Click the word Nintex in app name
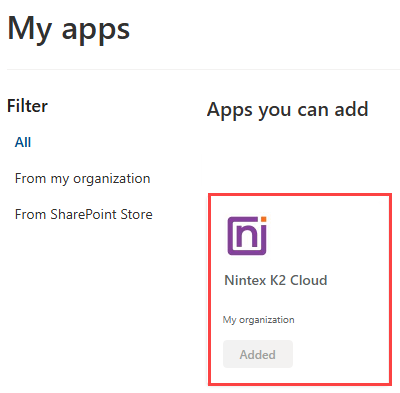Image resolution: width=400 pixels, height=393 pixels. coord(245,280)
